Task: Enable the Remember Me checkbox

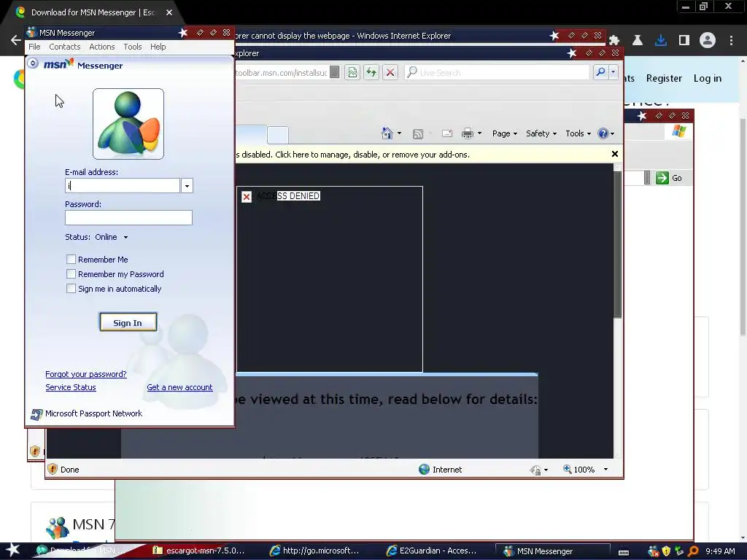Action: point(71,259)
